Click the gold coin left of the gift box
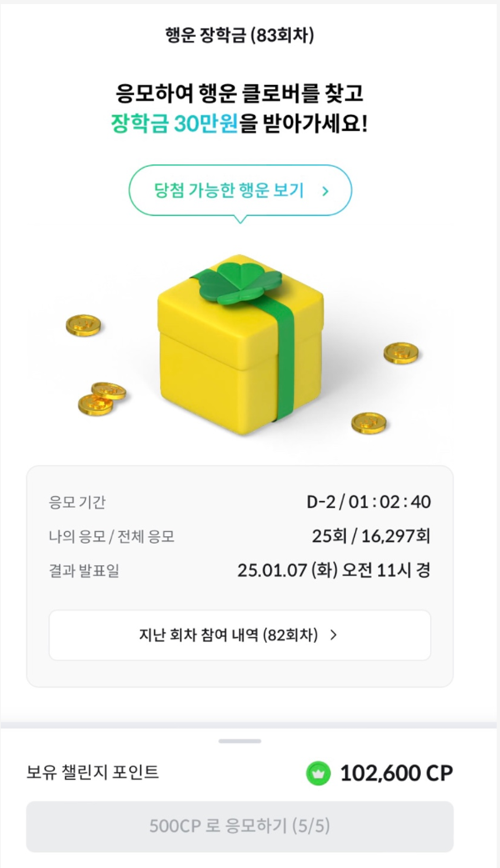This screenshot has width=500, height=868. pyautogui.click(x=82, y=325)
